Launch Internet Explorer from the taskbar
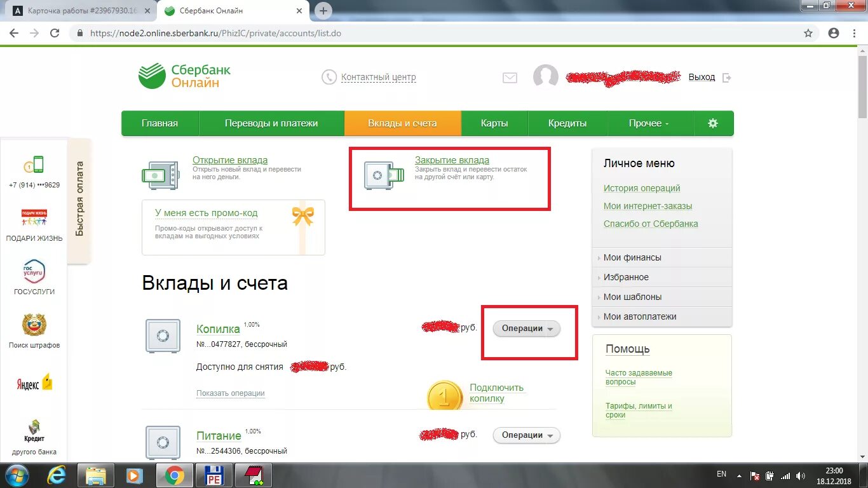Viewport: 868px width, 488px height. pos(58,475)
